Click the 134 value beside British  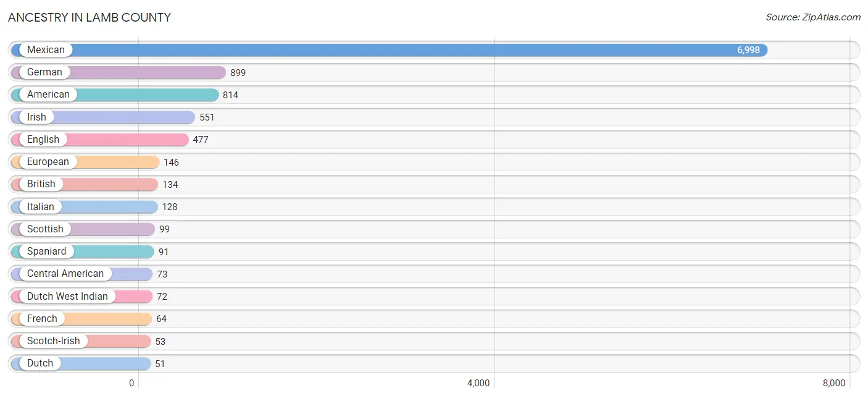(170, 185)
